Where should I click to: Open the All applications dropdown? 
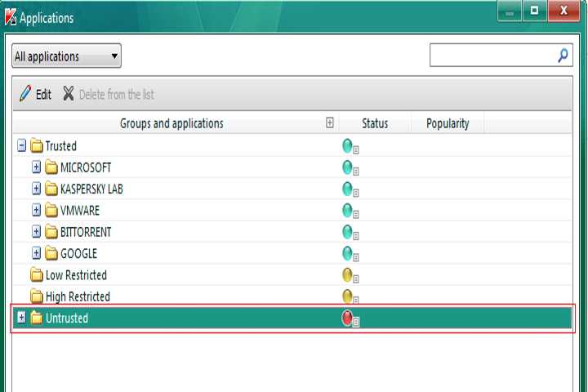(x=66, y=56)
